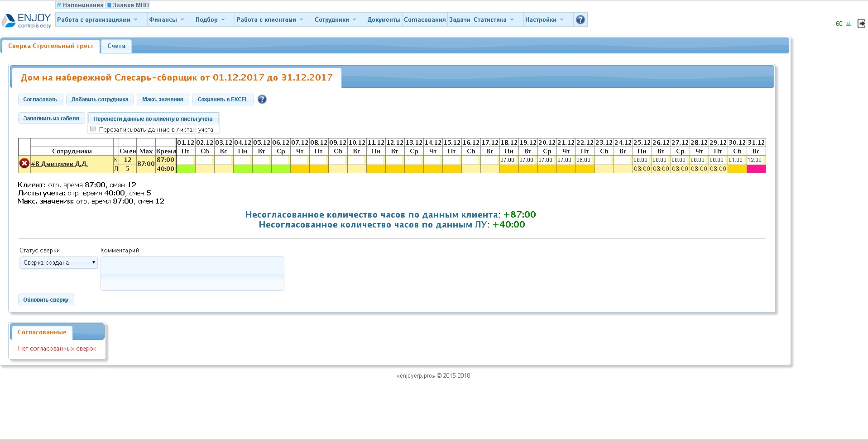This screenshot has height=441, width=868.
Task: Open Документы menu item
Action: 384,19
